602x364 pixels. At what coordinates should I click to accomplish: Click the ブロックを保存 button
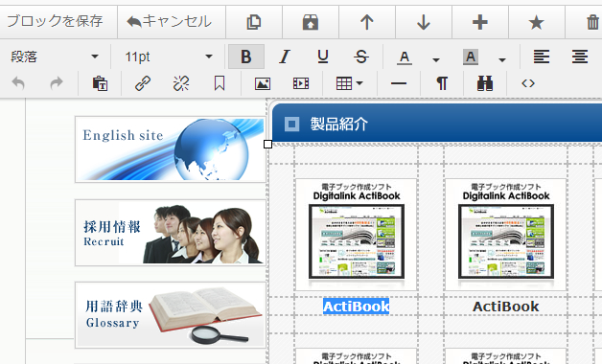(x=56, y=21)
